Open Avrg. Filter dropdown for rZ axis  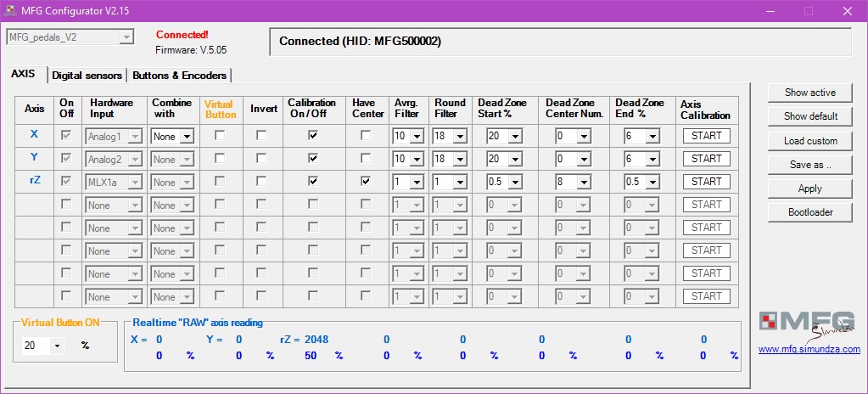(x=408, y=182)
